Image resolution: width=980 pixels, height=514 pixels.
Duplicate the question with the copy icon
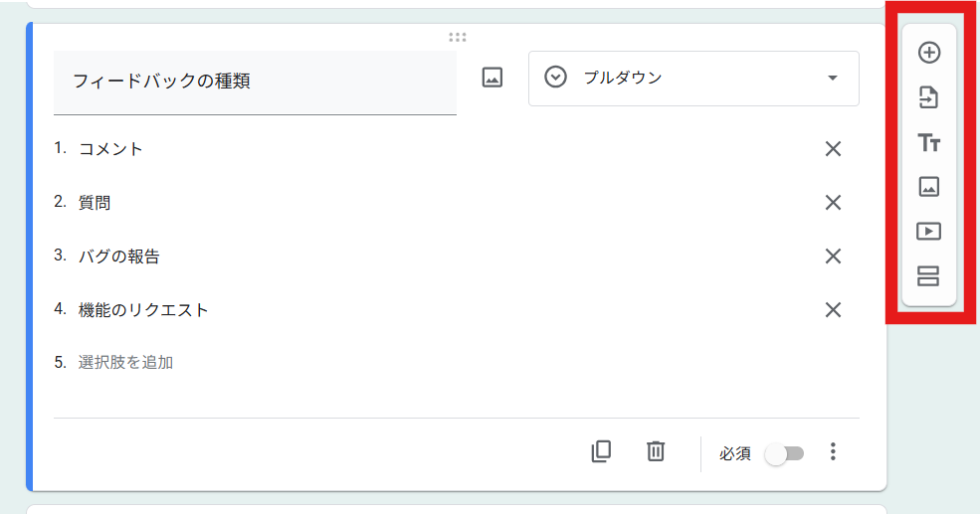point(601,451)
